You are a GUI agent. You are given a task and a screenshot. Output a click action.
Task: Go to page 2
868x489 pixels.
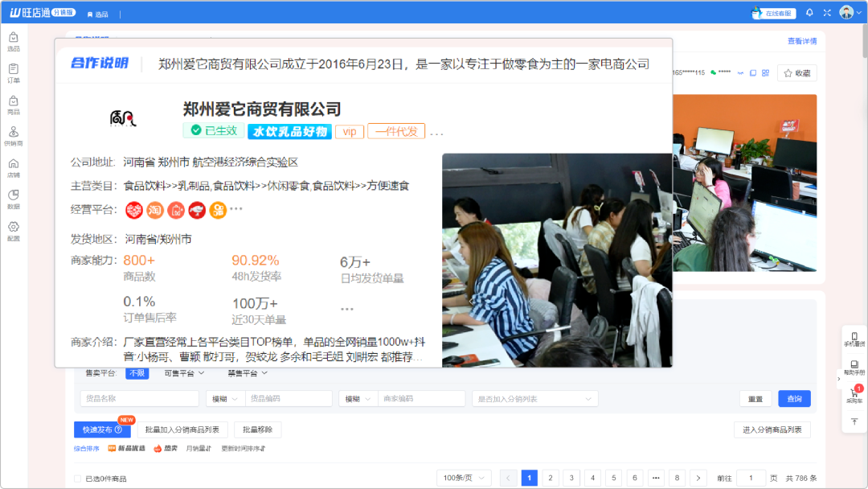[551, 478]
